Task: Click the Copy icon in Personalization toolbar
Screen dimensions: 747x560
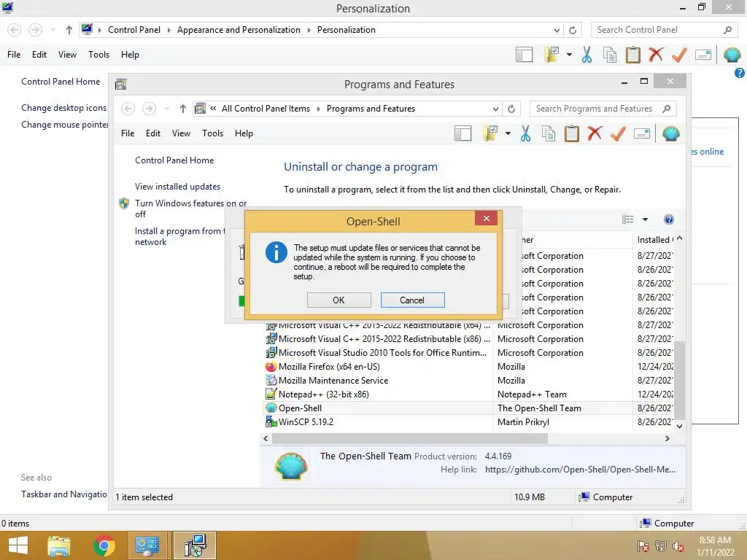Action: point(609,55)
